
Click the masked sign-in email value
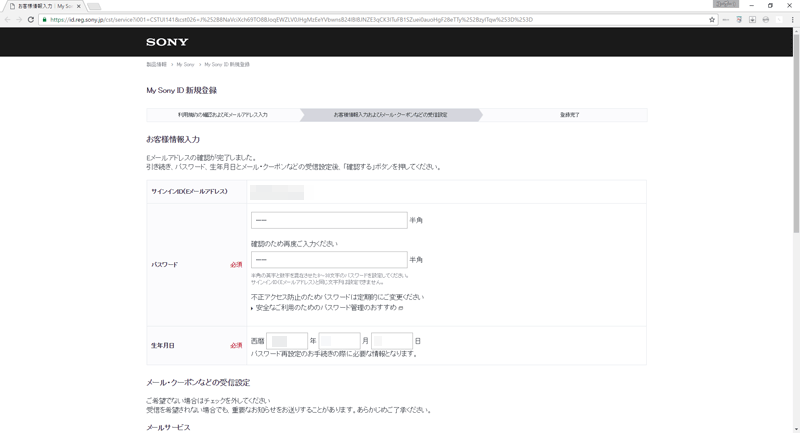point(277,192)
